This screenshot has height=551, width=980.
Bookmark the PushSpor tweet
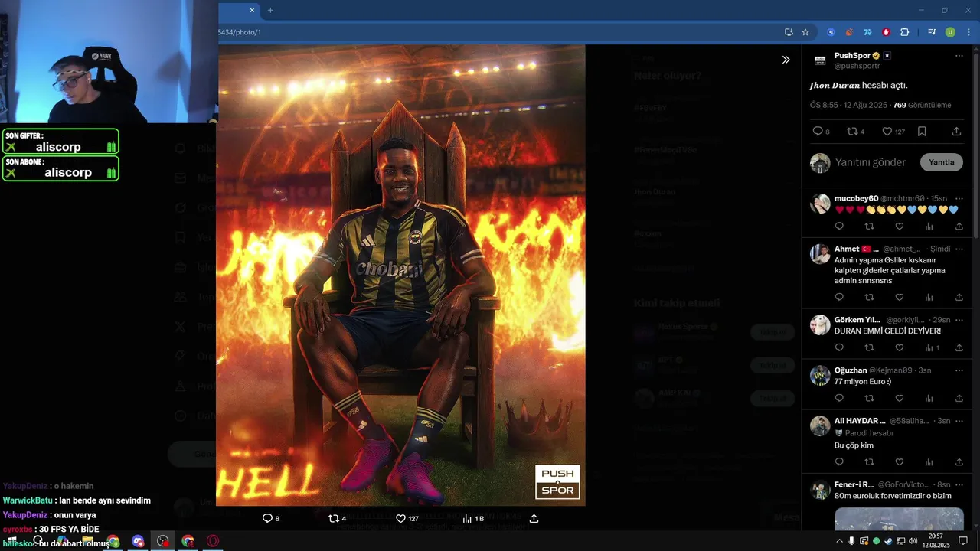pos(922,132)
